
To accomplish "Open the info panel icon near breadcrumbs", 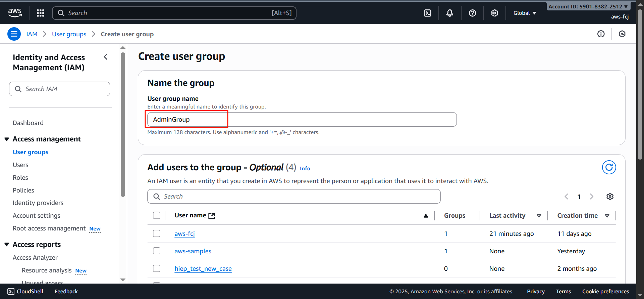I will 601,34.
